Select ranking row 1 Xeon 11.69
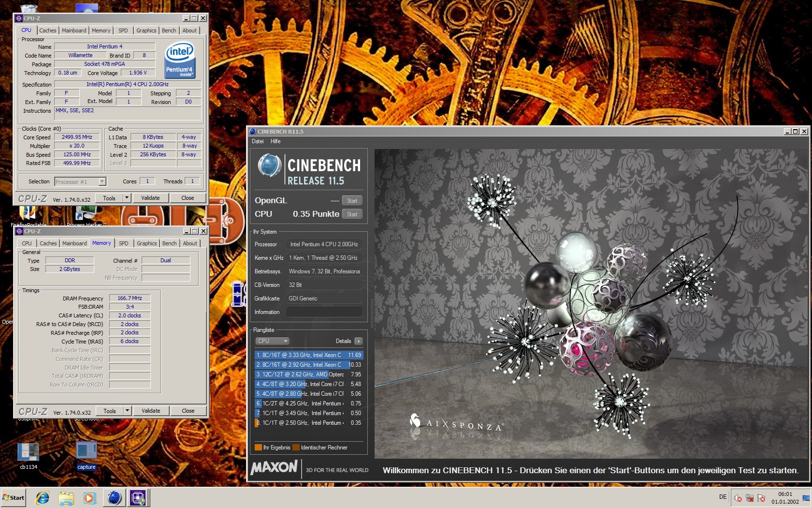The height and width of the screenshot is (508, 812). 308,355
